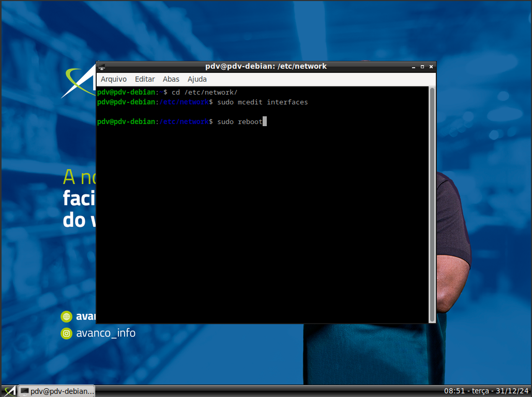The height and width of the screenshot is (397, 532).
Task: Click the 'cd /etc/network/' command text
Action: (204, 93)
